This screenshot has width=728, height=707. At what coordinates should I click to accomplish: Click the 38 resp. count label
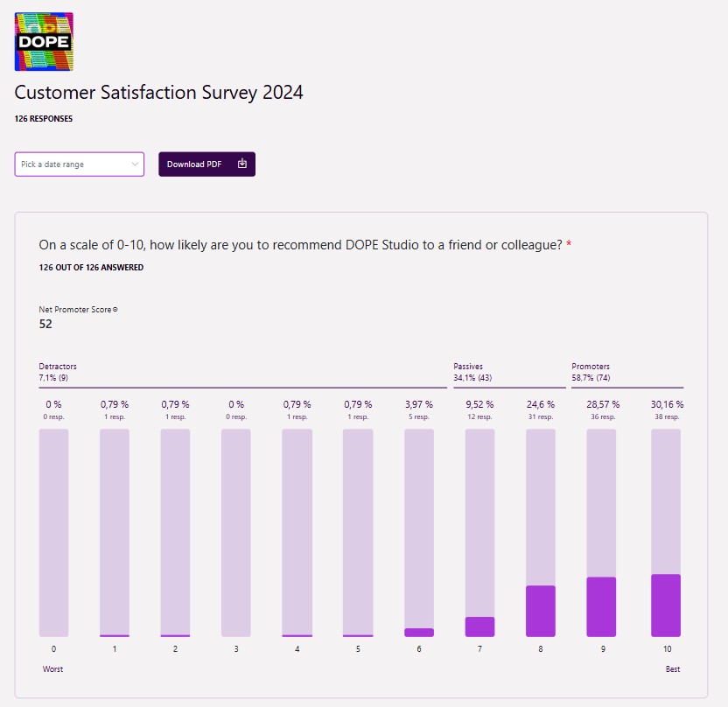(667, 416)
